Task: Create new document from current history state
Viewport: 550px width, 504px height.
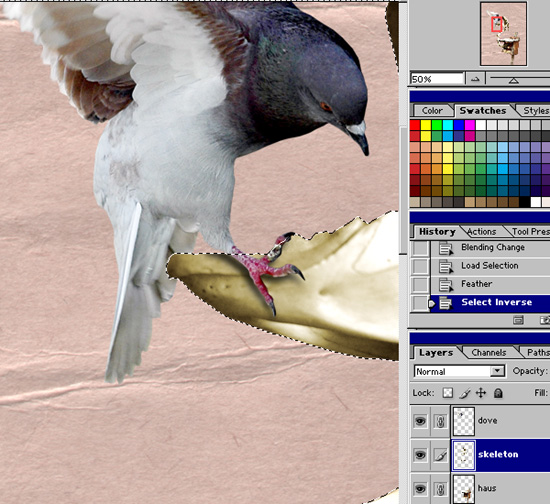Action: (518, 320)
